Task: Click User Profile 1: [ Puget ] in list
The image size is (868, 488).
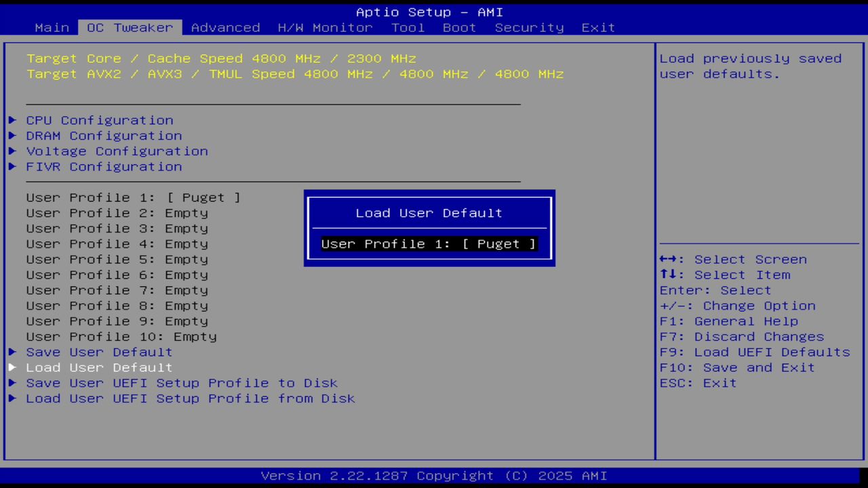Action: pyautogui.click(x=134, y=198)
